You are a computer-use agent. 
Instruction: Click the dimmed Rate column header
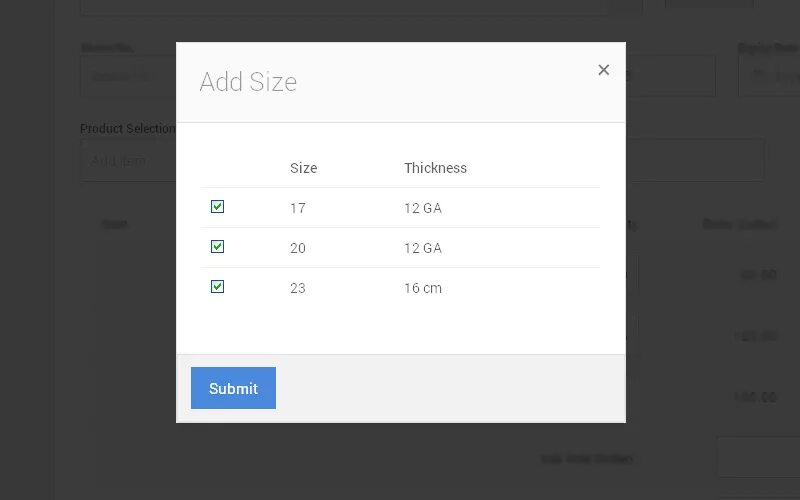click(739, 224)
